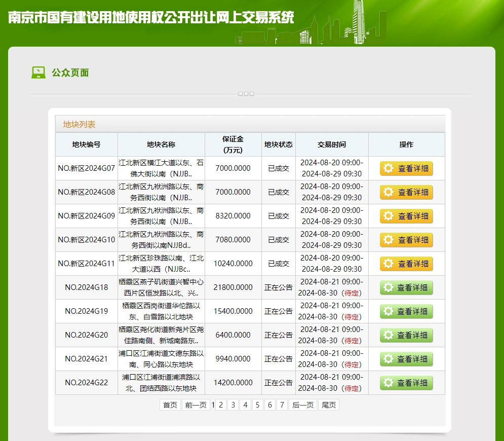Click 尾页 to jump to last page
Viewport: 504px width, 441px height.
pos(329,405)
